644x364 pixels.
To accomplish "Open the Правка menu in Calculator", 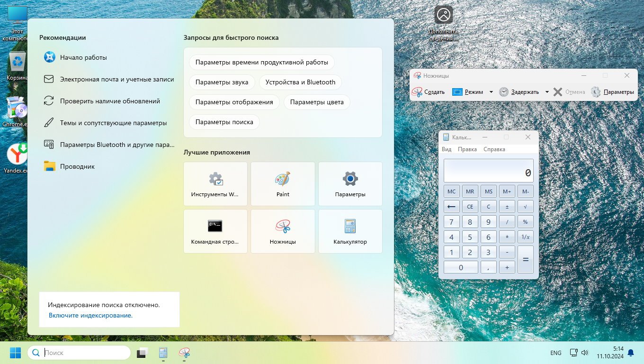I will pyautogui.click(x=467, y=149).
